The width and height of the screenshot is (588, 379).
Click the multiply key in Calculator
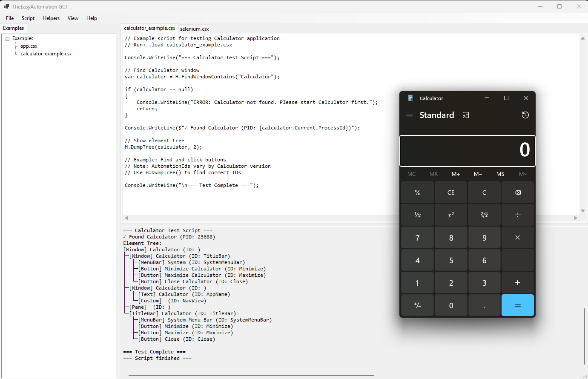pos(518,238)
